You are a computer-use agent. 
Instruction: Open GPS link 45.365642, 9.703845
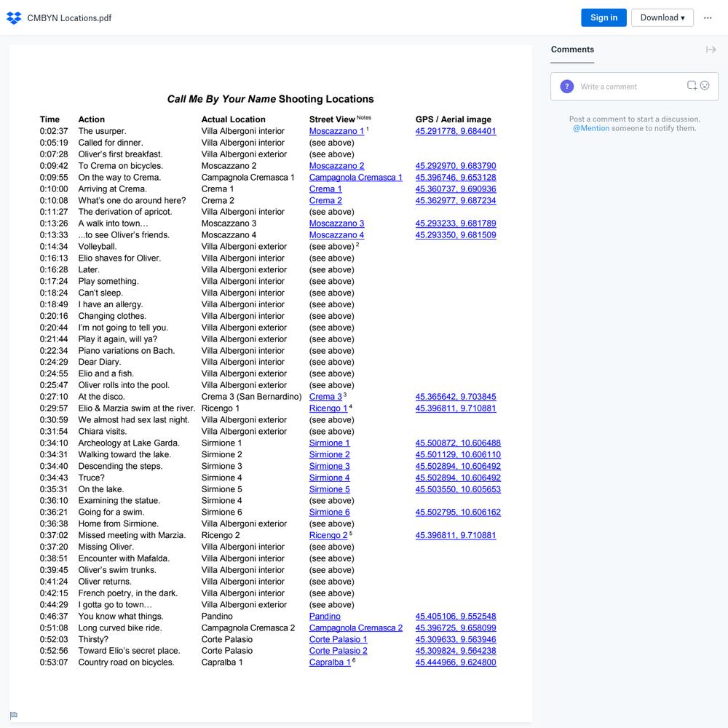456,397
